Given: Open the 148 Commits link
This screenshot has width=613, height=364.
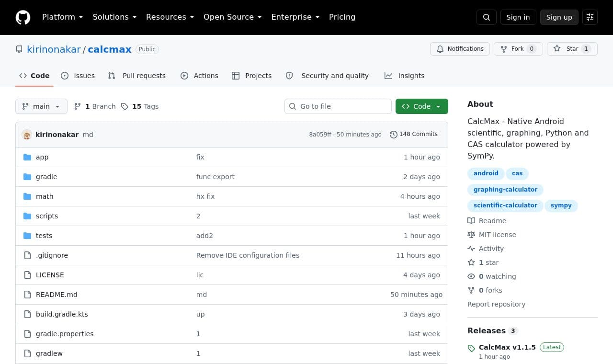Looking at the screenshot, I should [x=414, y=135].
